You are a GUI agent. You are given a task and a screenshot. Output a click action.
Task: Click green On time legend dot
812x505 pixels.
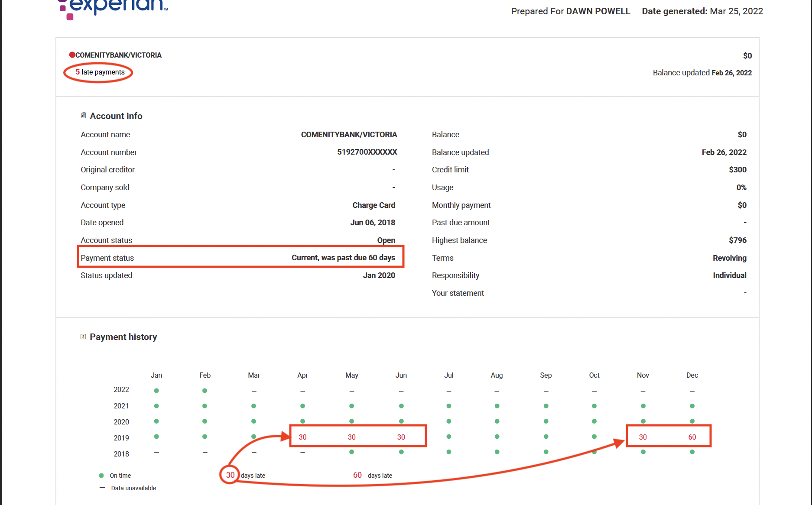coord(101,476)
